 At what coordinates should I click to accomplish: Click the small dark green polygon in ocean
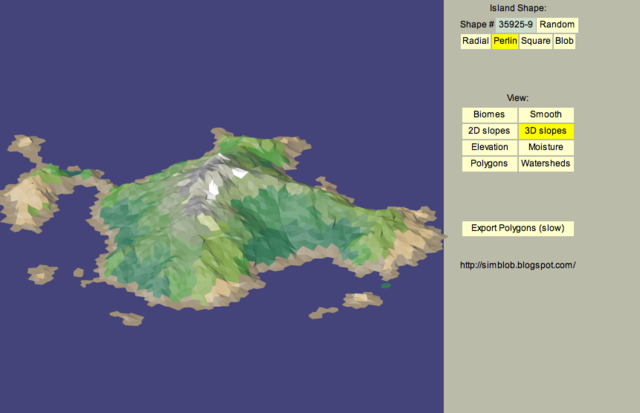pos(386,286)
